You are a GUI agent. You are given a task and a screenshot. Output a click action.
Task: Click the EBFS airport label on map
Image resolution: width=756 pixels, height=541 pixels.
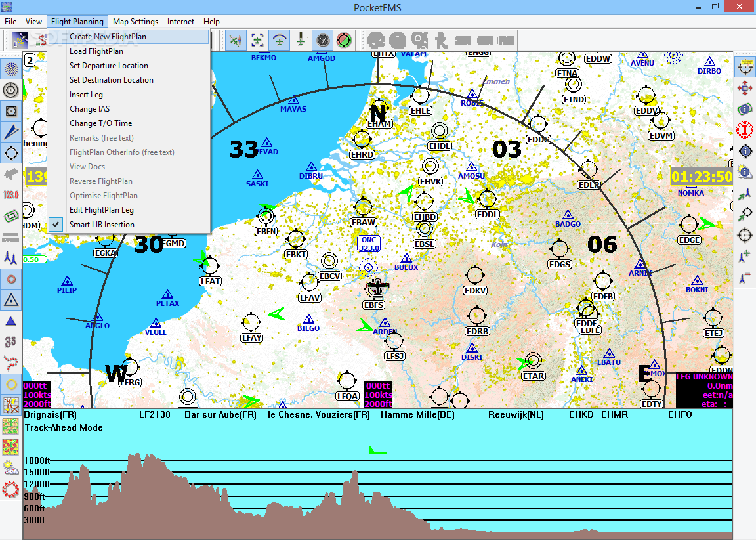click(374, 305)
